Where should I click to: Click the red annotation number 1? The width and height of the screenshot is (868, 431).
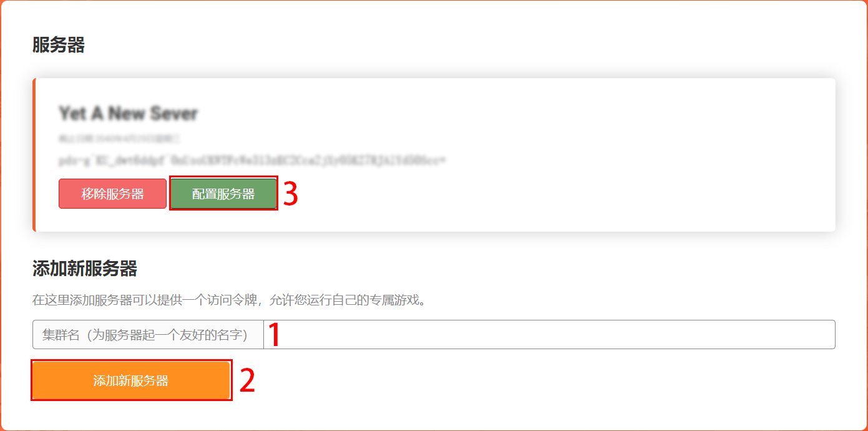(273, 335)
